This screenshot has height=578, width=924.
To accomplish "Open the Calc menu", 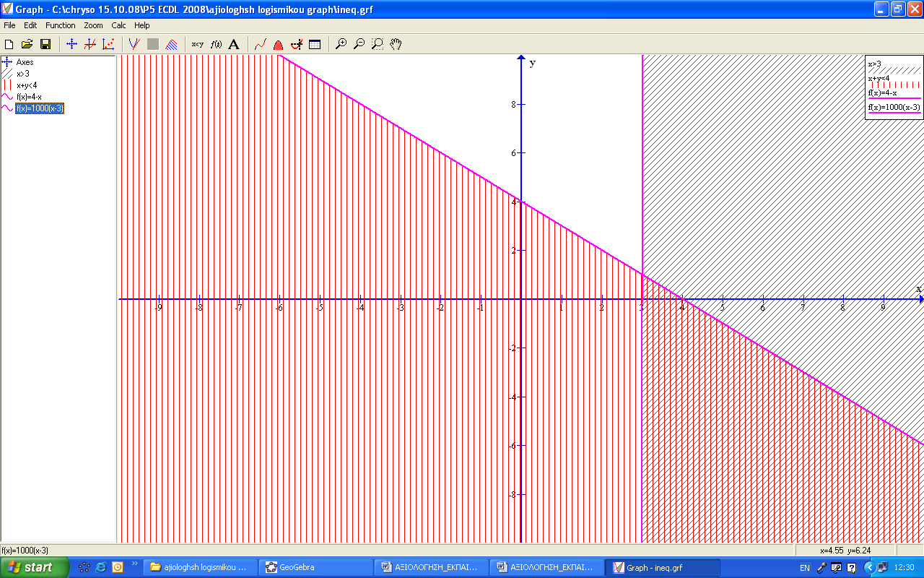I will pos(118,25).
